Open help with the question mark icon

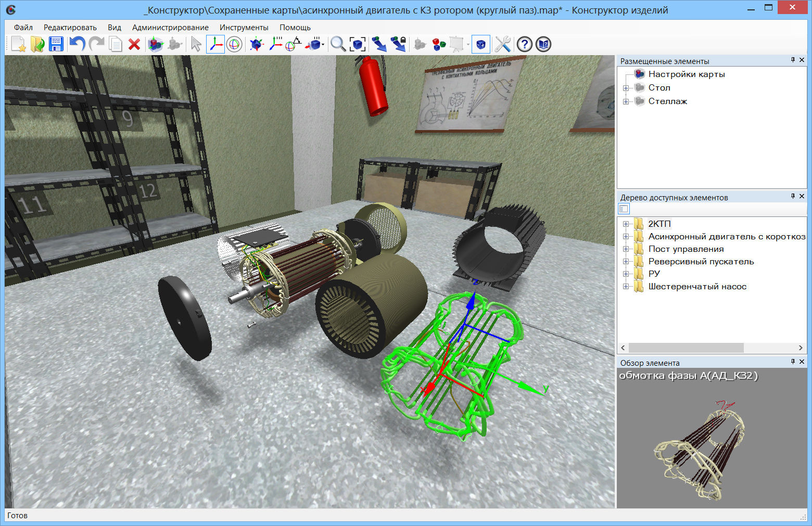coord(524,45)
